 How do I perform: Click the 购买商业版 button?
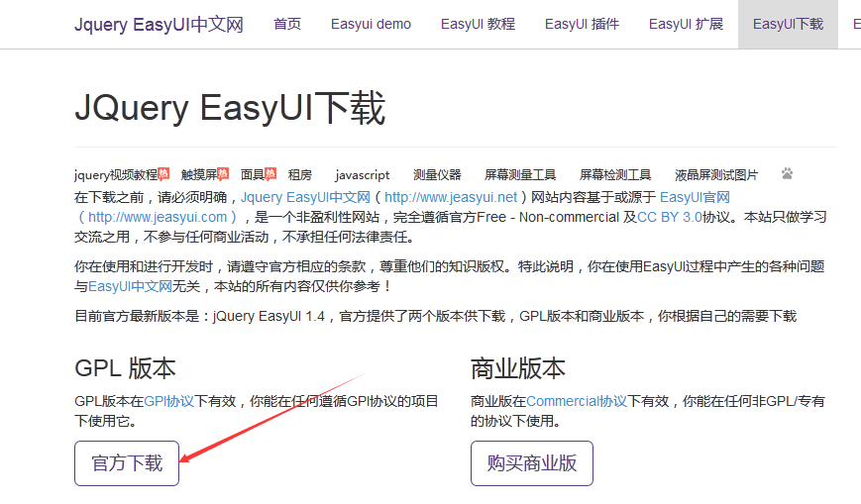point(531,463)
